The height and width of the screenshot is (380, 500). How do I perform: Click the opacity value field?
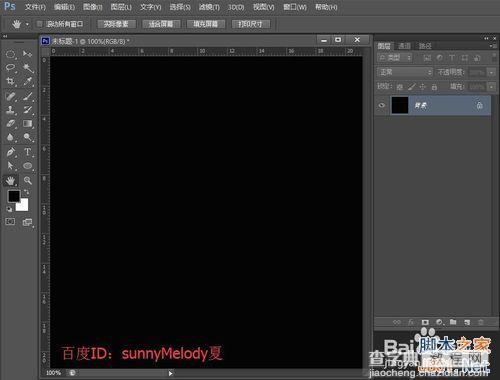(x=477, y=72)
